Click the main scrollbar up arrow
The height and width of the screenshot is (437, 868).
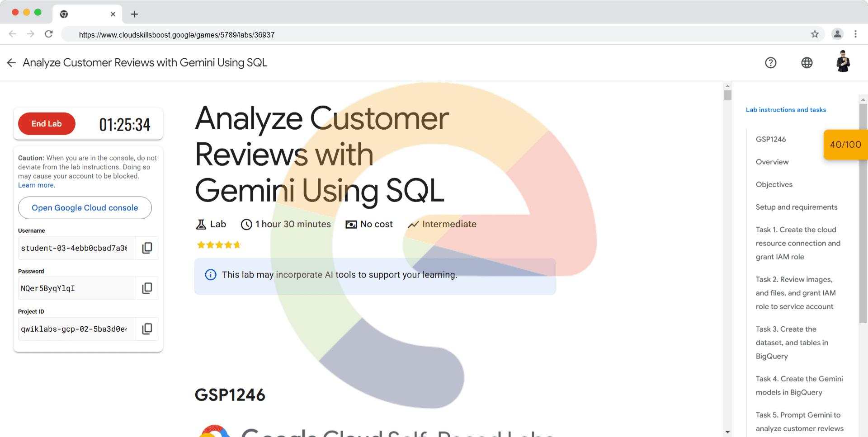pyautogui.click(x=727, y=86)
